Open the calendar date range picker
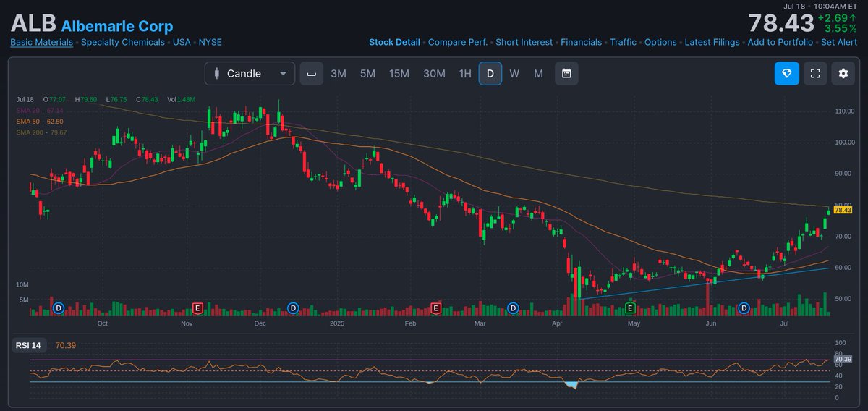Viewport: 868px width, 411px height. coord(566,73)
